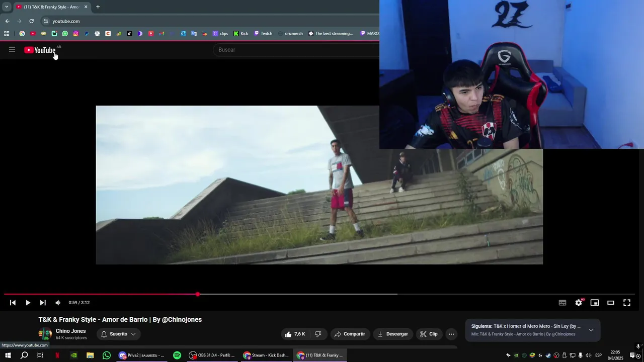Open Windows notification center
This screenshot has height=362, width=644.
[632, 355]
